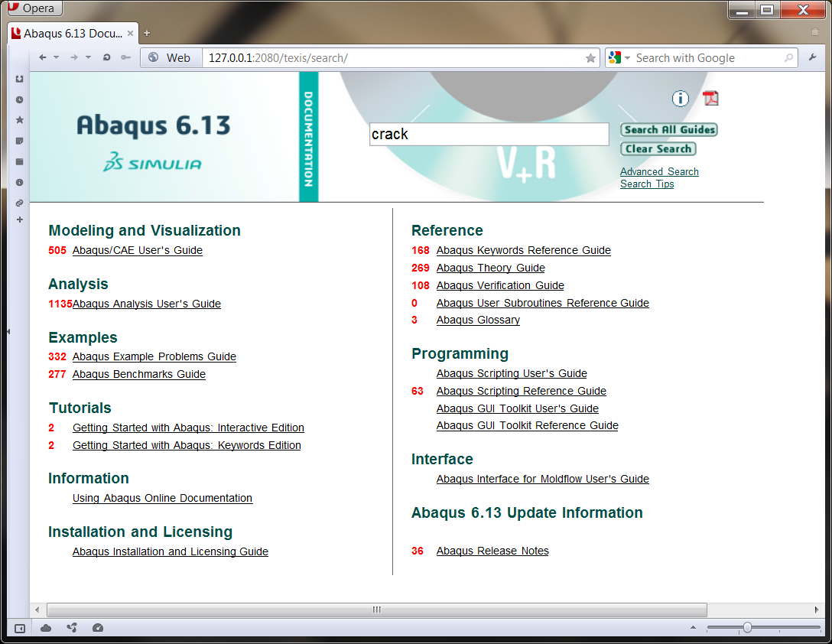Image resolution: width=832 pixels, height=644 pixels.
Task: Click the horizontal scrollbar thumb
Action: (x=377, y=610)
